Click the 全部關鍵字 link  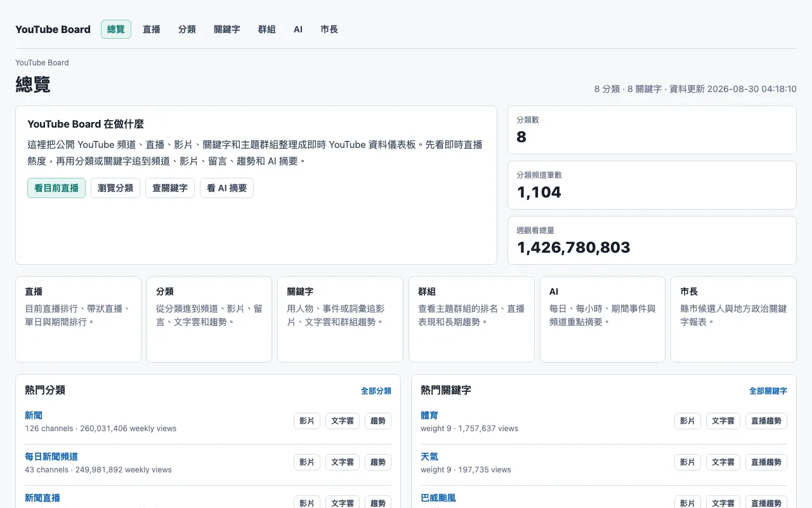click(x=768, y=391)
